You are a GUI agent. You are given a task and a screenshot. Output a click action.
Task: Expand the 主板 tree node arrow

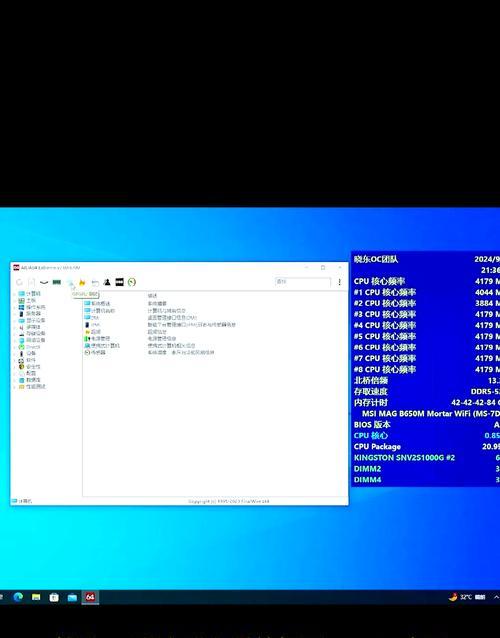pyautogui.click(x=15, y=300)
